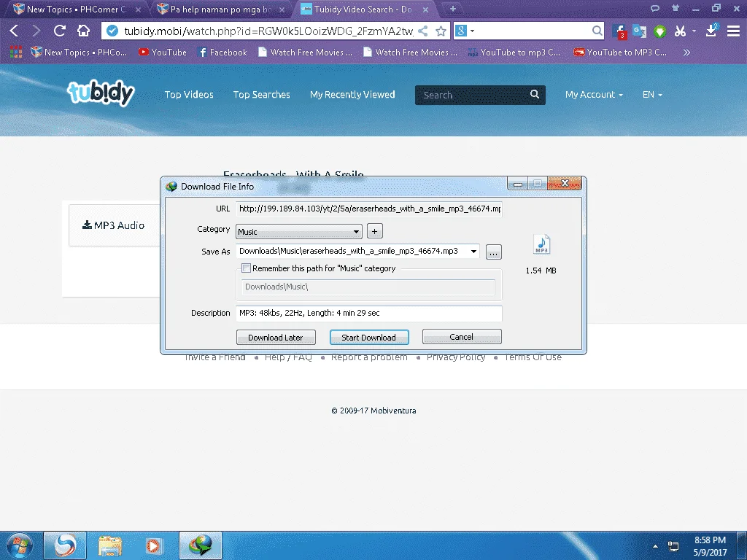Show more bookmarks with the chevron

[686, 52]
